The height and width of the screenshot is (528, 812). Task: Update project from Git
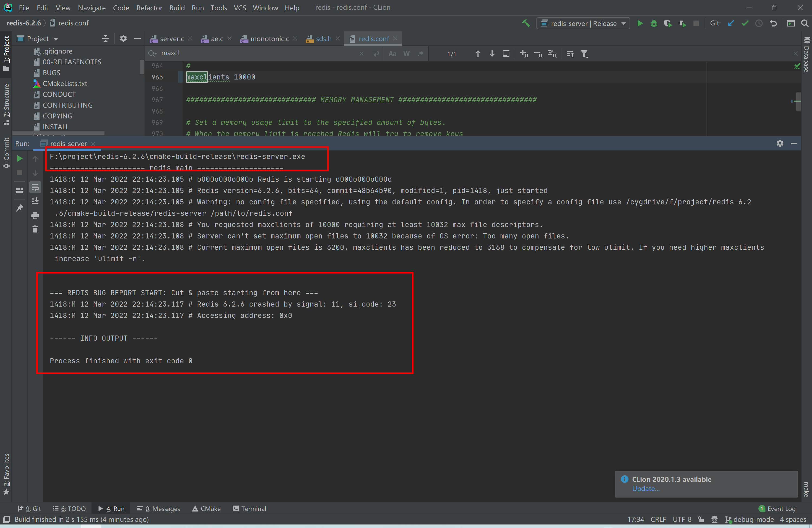(x=731, y=23)
